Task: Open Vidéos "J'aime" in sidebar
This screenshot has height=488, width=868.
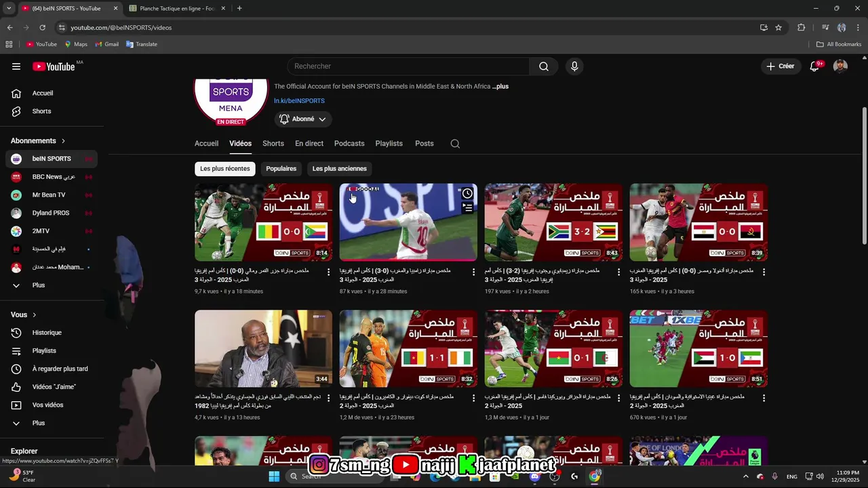Action: point(52,387)
